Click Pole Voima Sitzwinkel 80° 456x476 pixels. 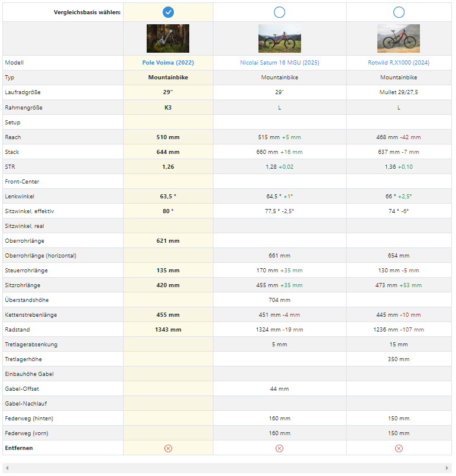click(168, 211)
